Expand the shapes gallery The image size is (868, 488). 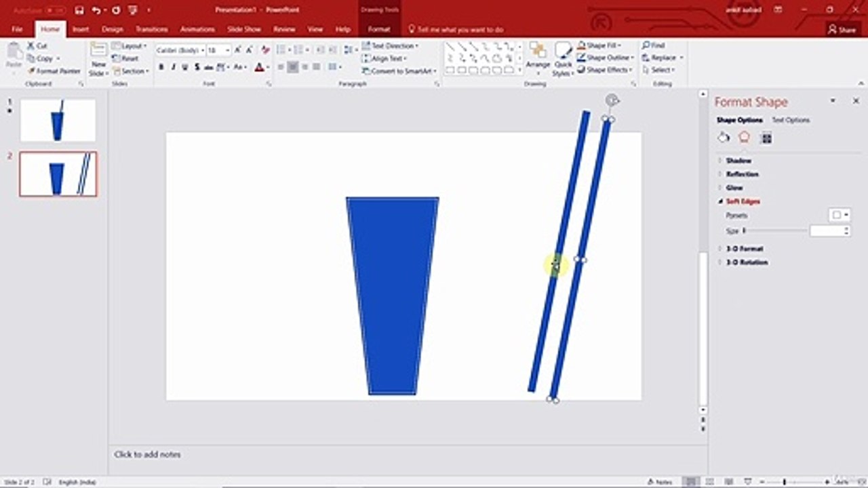pos(520,70)
